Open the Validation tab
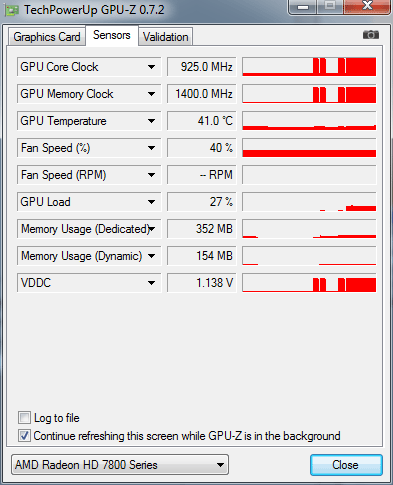 click(166, 37)
